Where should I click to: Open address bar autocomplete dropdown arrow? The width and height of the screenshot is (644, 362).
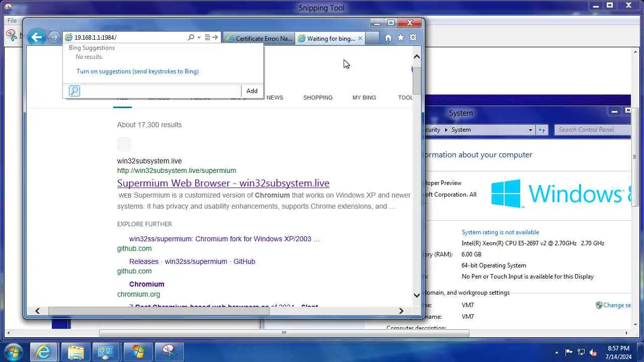(x=199, y=38)
